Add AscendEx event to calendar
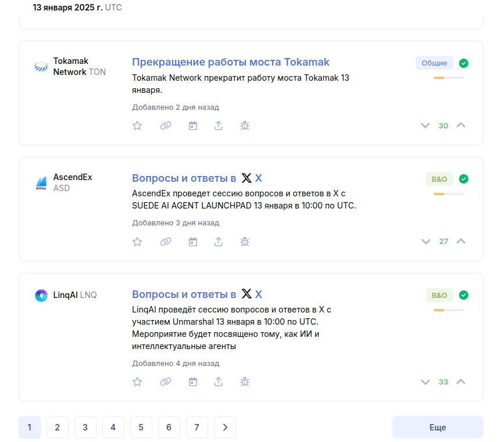 (x=193, y=242)
